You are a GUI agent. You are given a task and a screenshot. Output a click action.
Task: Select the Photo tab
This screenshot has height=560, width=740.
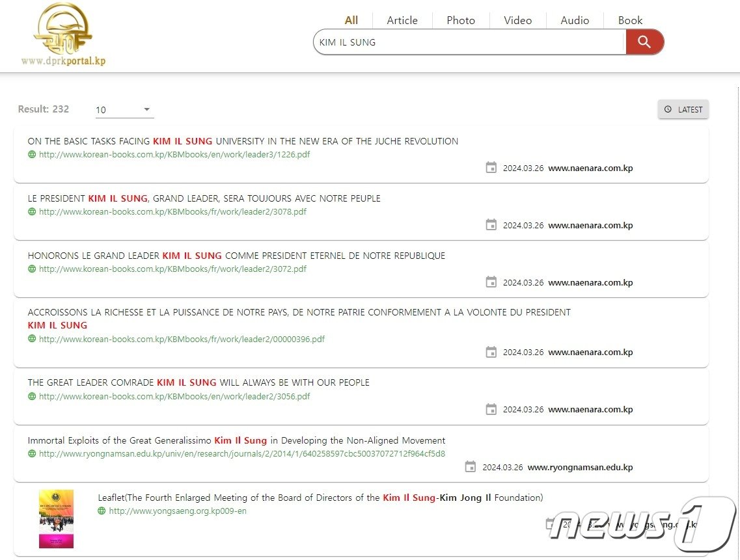point(460,20)
